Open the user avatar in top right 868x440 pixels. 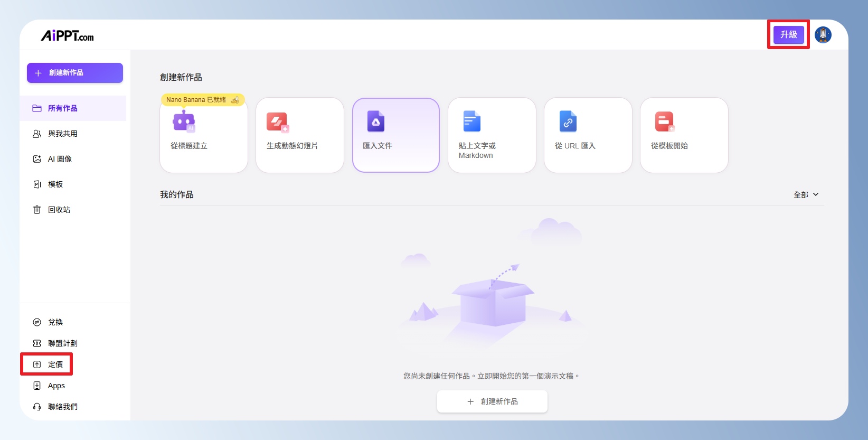pyautogui.click(x=823, y=35)
